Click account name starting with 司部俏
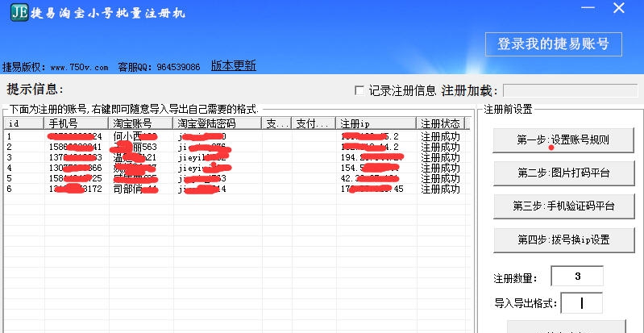This screenshot has height=333, width=644. coord(135,189)
